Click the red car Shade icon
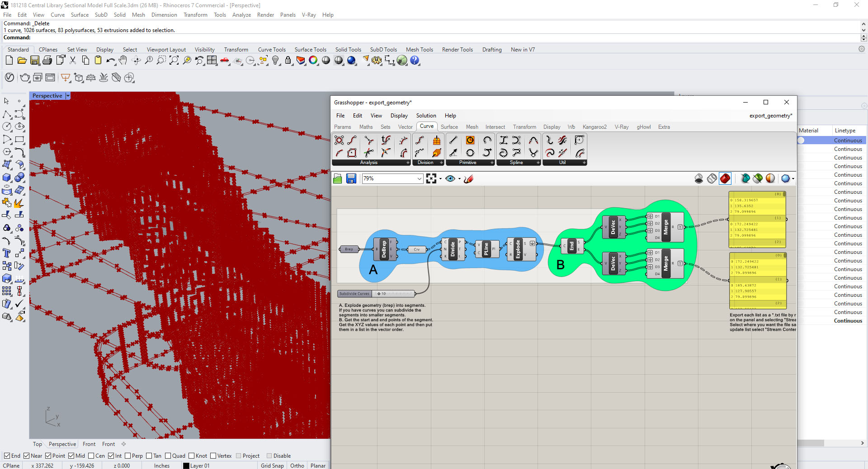Viewport: 868px width, 469px height. coord(225,61)
